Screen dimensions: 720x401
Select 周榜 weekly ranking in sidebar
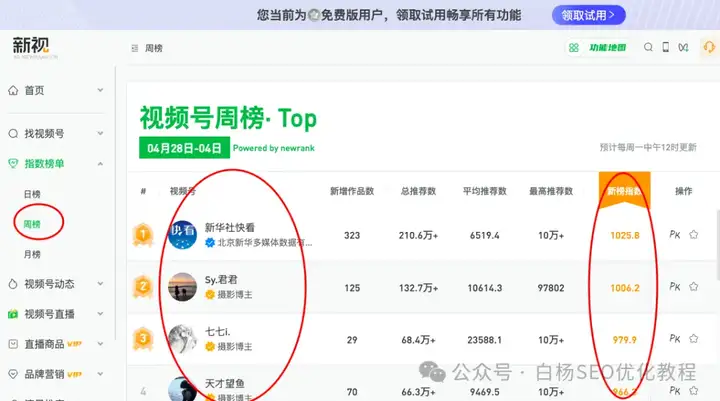click(32, 224)
